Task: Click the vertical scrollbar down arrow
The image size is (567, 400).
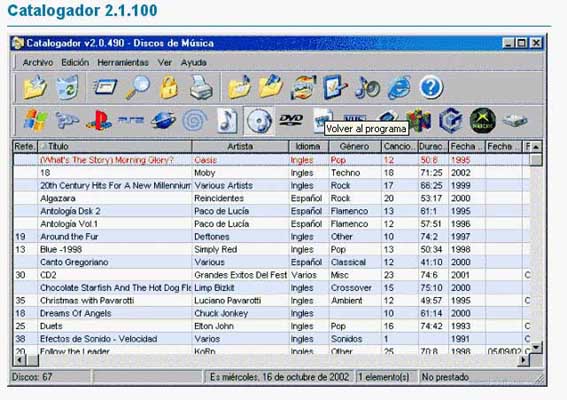Action: [x=536, y=348]
